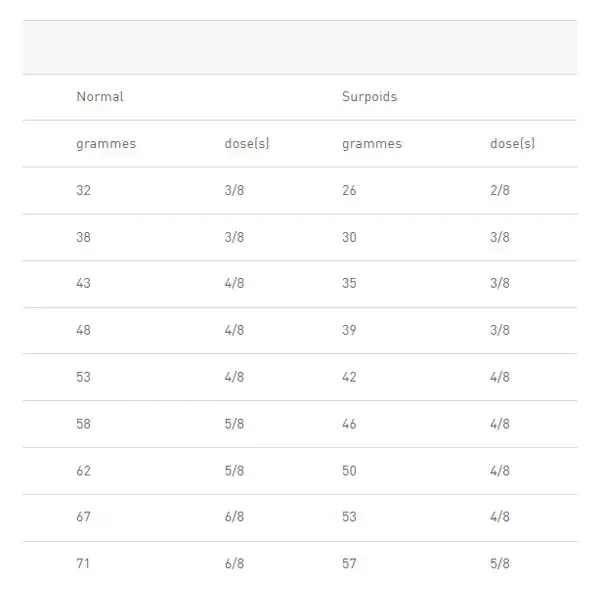Viewport: 600px width, 600px height.
Task: Click the Normal grammes cell 32
Action: 83,190
